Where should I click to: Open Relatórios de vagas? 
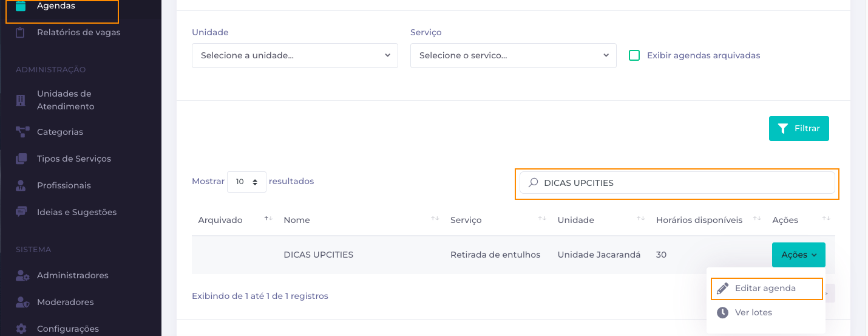pyautogui.click(x=79, y=32)
